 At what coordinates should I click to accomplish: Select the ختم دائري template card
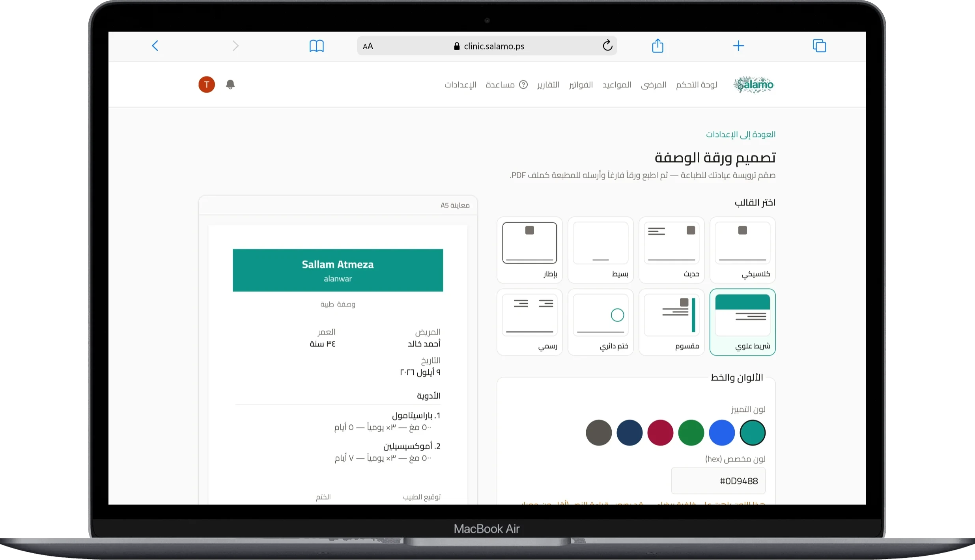(x=600, y=322)
